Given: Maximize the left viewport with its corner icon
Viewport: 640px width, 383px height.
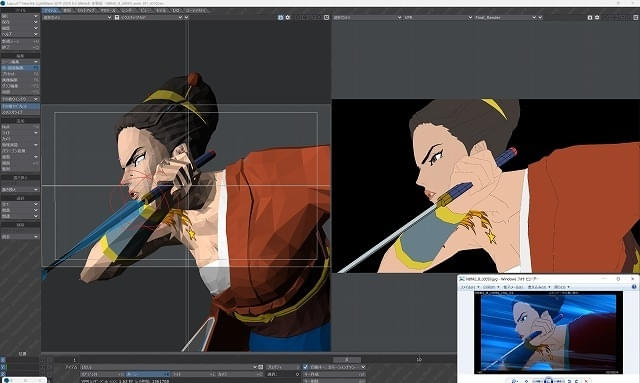Looking at the screenshot, I should click(327, 18).
